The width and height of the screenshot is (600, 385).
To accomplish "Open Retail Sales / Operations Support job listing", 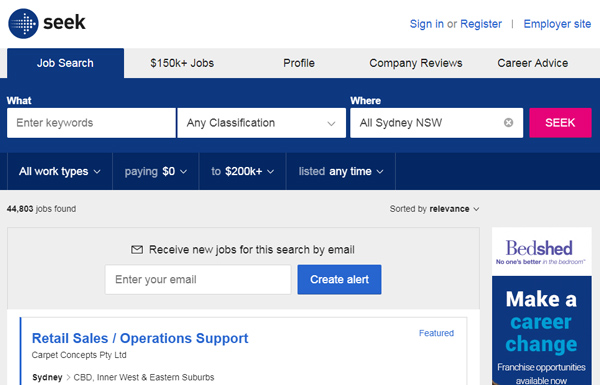I will (140, 338).
